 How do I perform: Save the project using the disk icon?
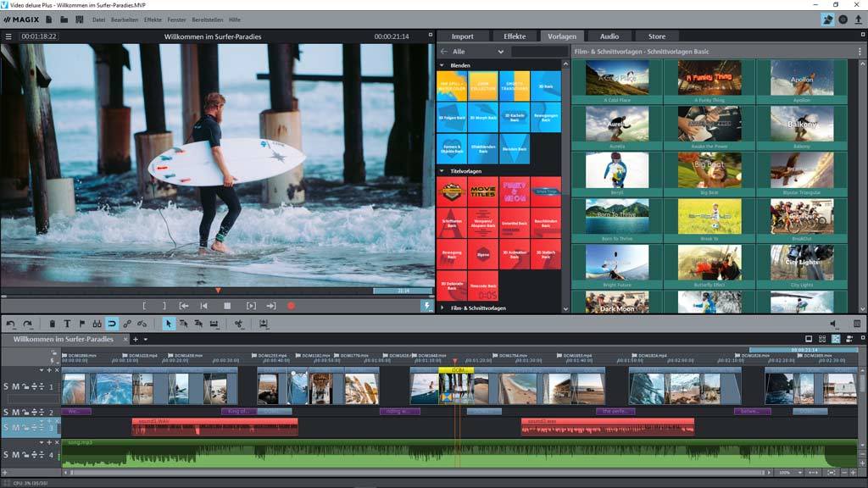click(x=80, y=19)
